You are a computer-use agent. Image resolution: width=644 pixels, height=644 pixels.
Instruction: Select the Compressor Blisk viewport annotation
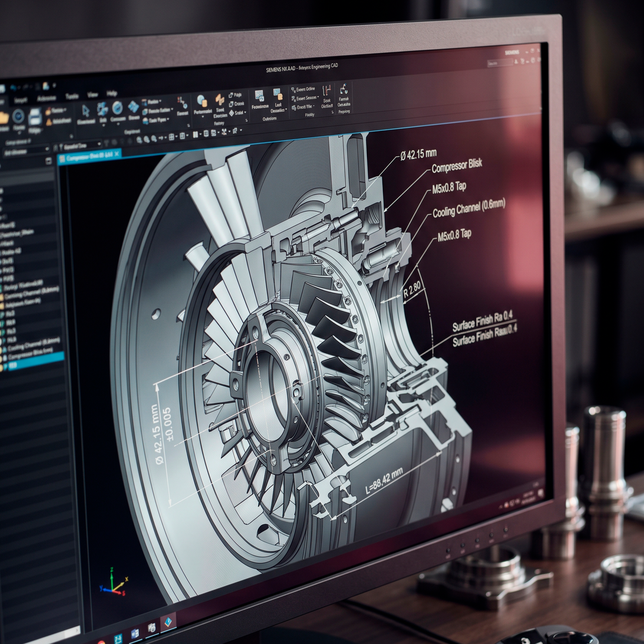[456, 166]
